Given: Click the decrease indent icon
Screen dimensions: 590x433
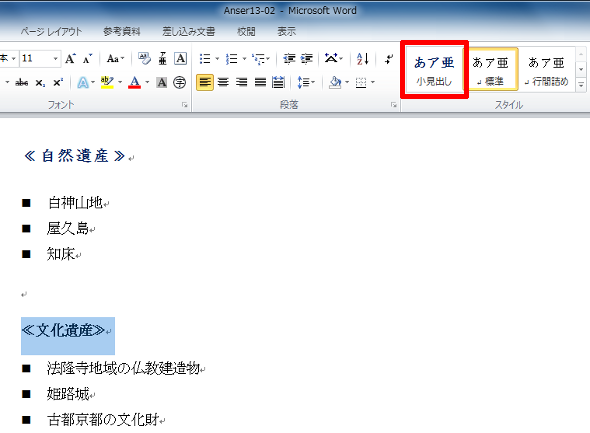Looking at the screenshot, I should (x=289, y=59).
